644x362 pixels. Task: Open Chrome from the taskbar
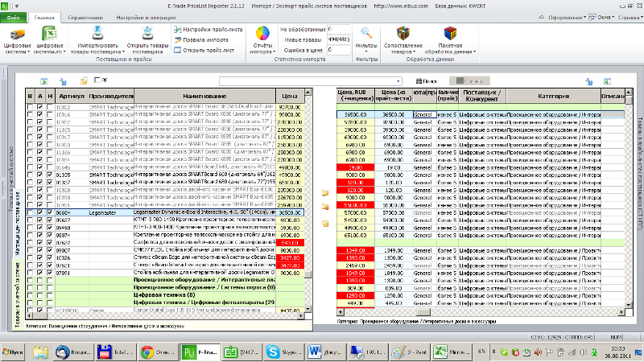point(158,352)
